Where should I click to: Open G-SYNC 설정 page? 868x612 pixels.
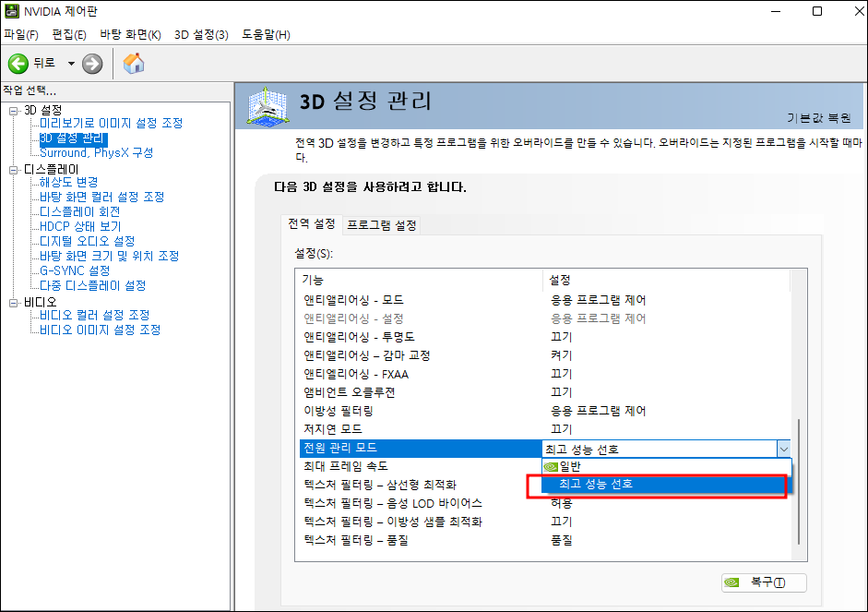tap(75, 270)
